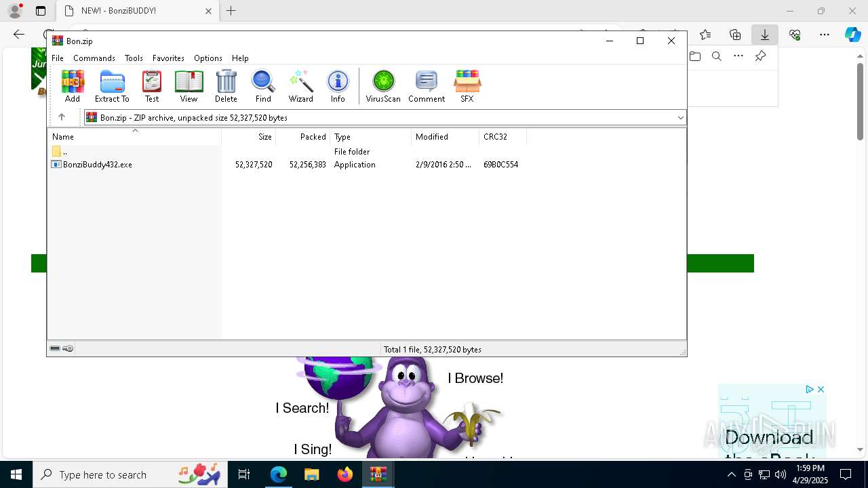This screenshot has height=488, width=868.
Task: Open the Help menu
Action: (240, 58)
